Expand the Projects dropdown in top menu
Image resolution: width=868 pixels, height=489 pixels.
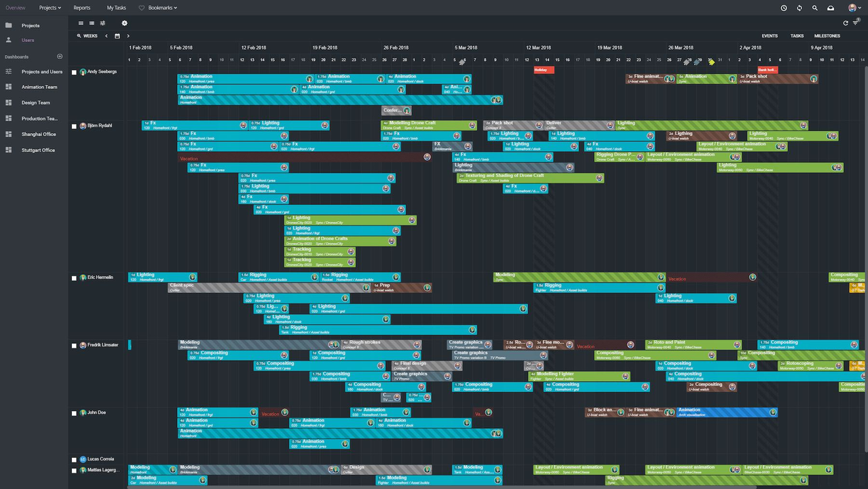pos(50,8)
